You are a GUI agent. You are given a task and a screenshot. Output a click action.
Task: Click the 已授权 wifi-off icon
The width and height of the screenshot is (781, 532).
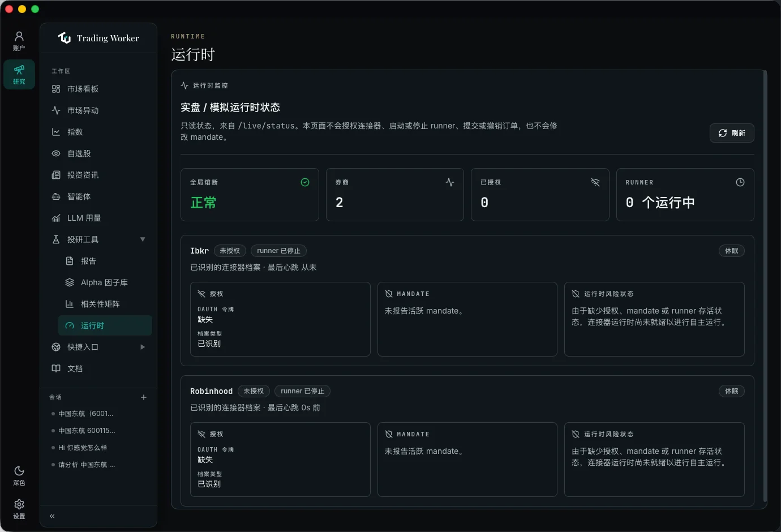595,182
